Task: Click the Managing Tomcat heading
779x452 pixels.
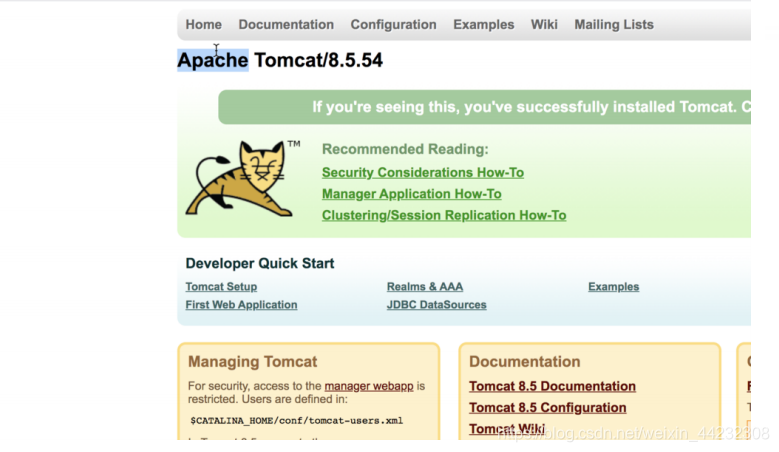Action: click(x=252, y=362)
